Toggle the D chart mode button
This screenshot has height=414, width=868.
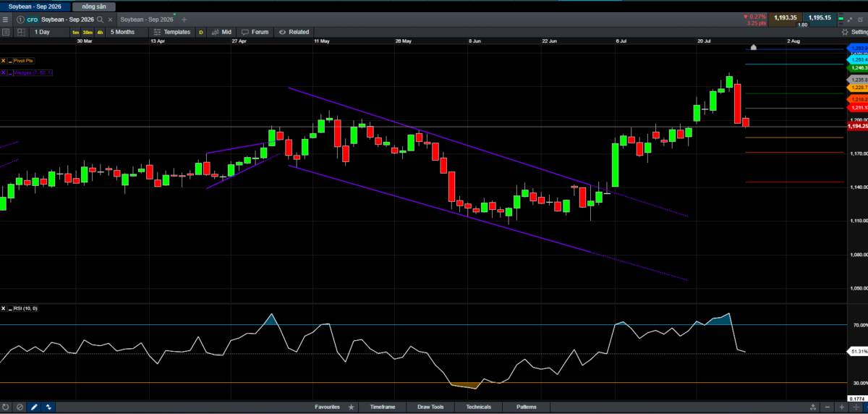point(200,32)
